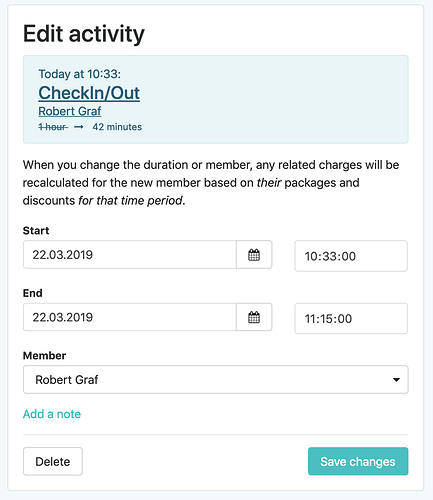Open the Member select showing Robert Graf
Screen dimensions: 433x500
pyautogui.click(x=216, y=380)
